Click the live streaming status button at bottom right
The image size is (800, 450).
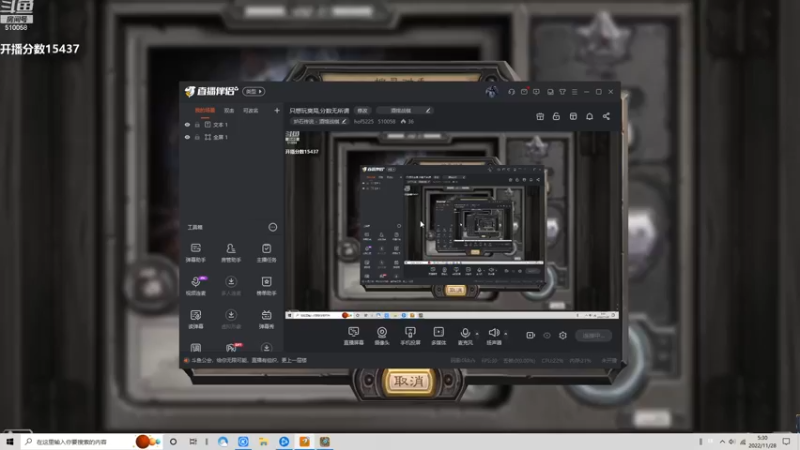point(593,335)
